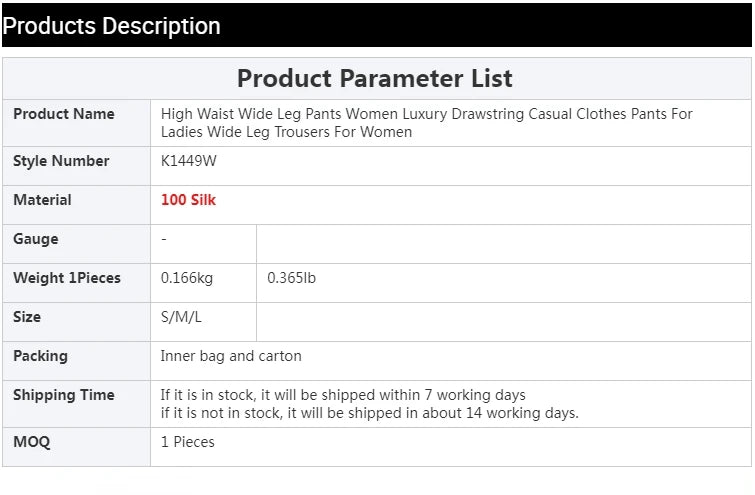Click the 0.365lb weight value
Viewport: 755px width, 495px height.
coord(291,278)
